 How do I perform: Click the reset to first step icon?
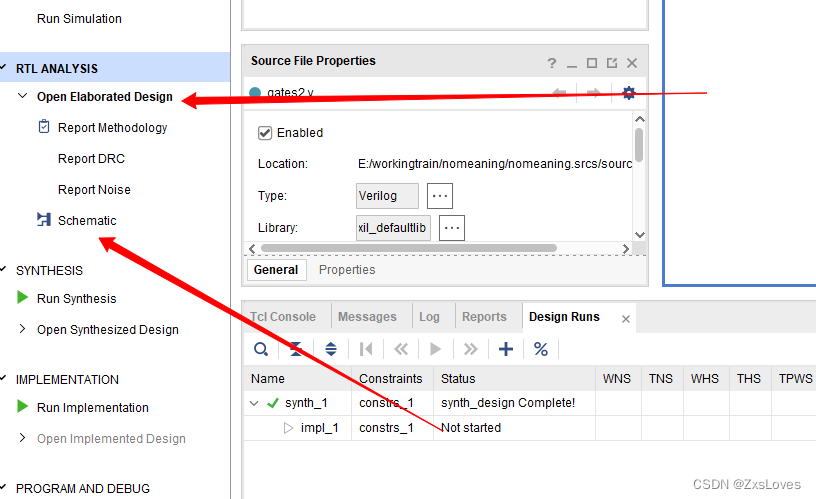click(x=366, y=349)
